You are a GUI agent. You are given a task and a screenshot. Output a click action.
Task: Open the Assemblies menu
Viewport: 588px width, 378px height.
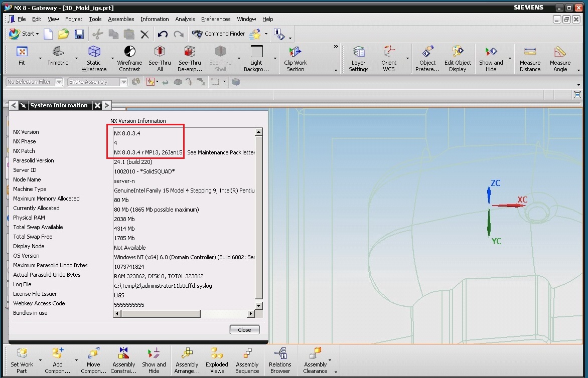click(121, 19)
